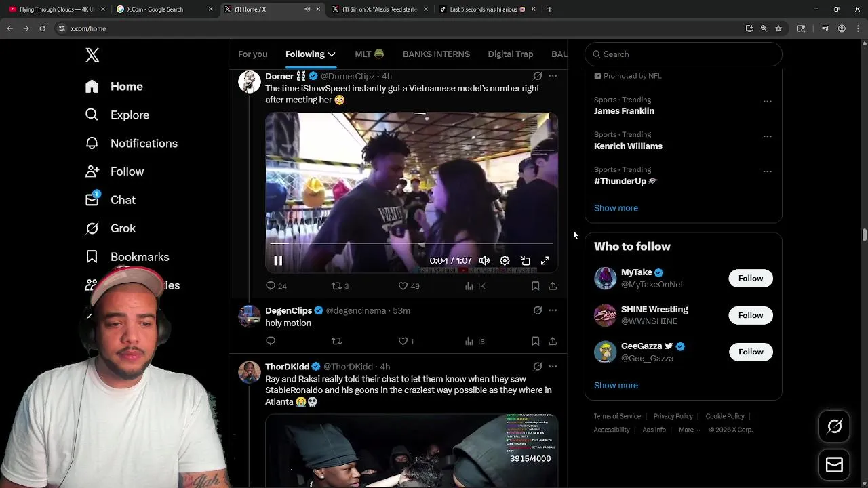View analytics of the DornerClipz post
868x488 pixels.
click(475, 286)
